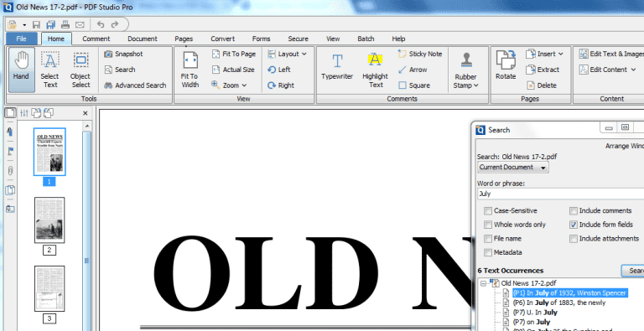
Task: Open the Current Document dropdown
Action: tap(513, 167)
